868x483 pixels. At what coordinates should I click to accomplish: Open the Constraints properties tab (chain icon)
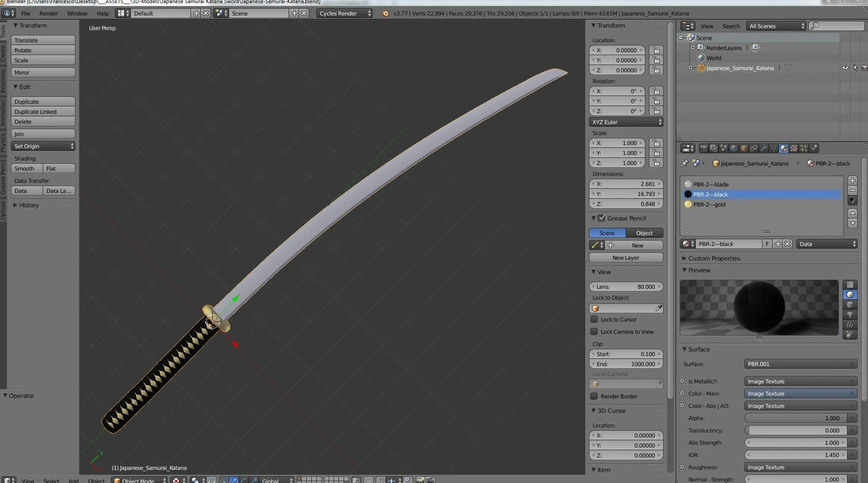753,148
